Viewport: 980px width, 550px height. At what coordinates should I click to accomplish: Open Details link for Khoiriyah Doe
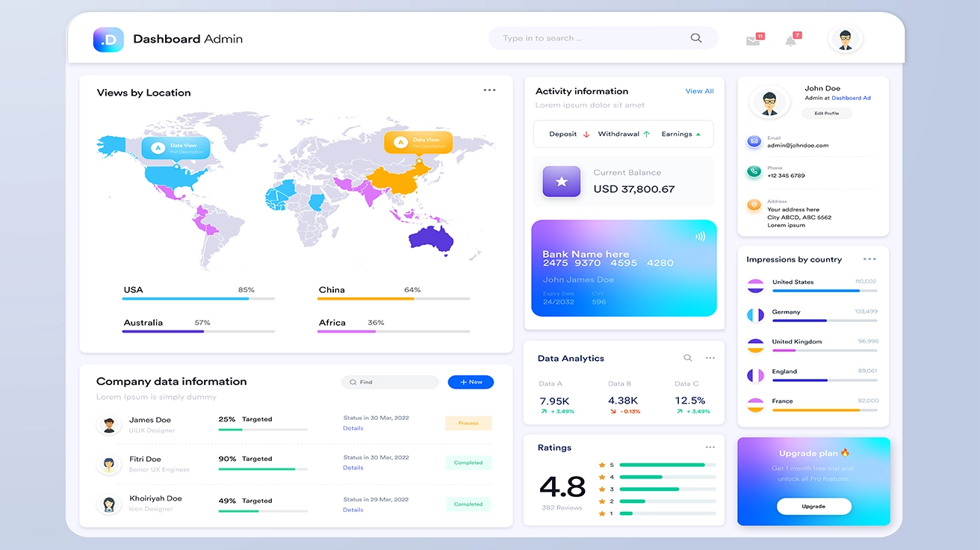tap(353, 510)
